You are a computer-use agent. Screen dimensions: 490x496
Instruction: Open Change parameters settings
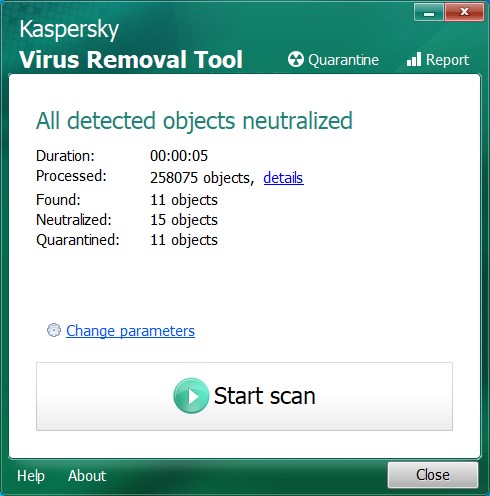coord(130,331)
